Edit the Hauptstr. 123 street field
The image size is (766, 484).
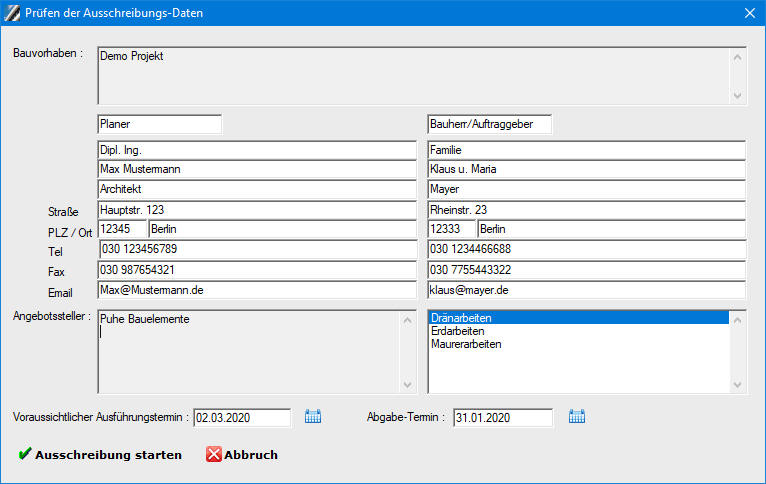(257, 210)
